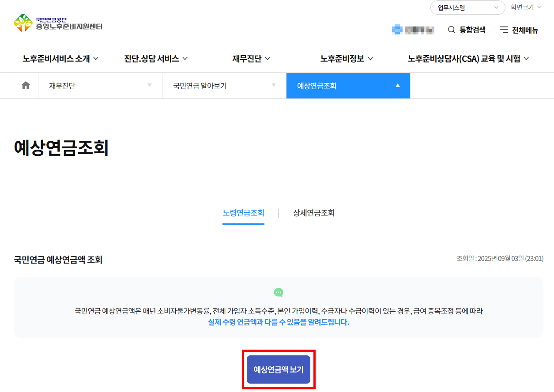Image resolution: width=554 pixels, height=392 pixels.
Task: Click the tree symbol in the site logo
Action: coord(23,22)
